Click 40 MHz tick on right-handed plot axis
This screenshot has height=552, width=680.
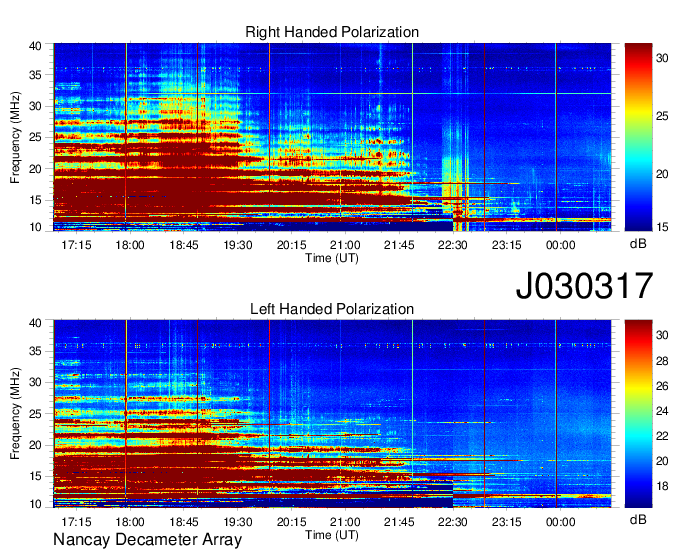[x=35, y=46]
